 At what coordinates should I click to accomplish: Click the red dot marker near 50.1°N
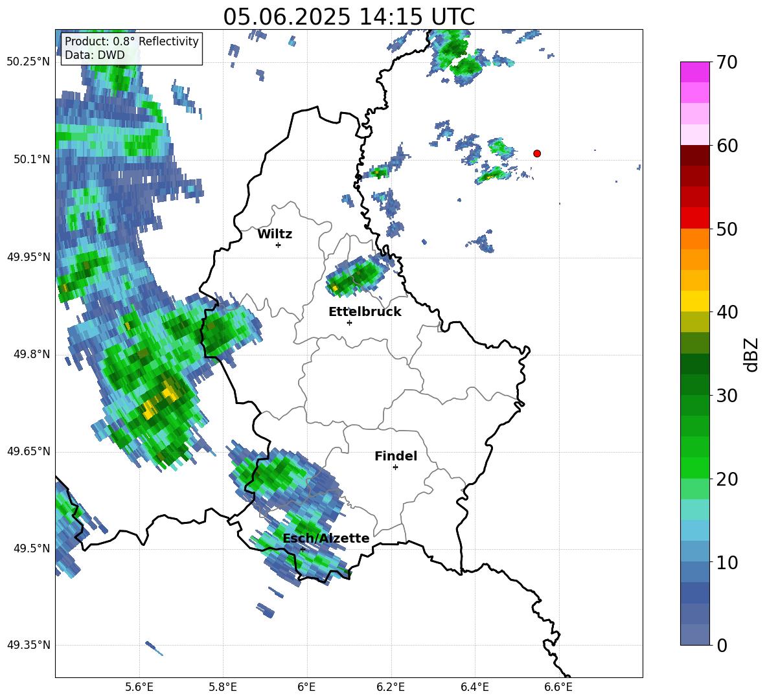tap(536, 153)
